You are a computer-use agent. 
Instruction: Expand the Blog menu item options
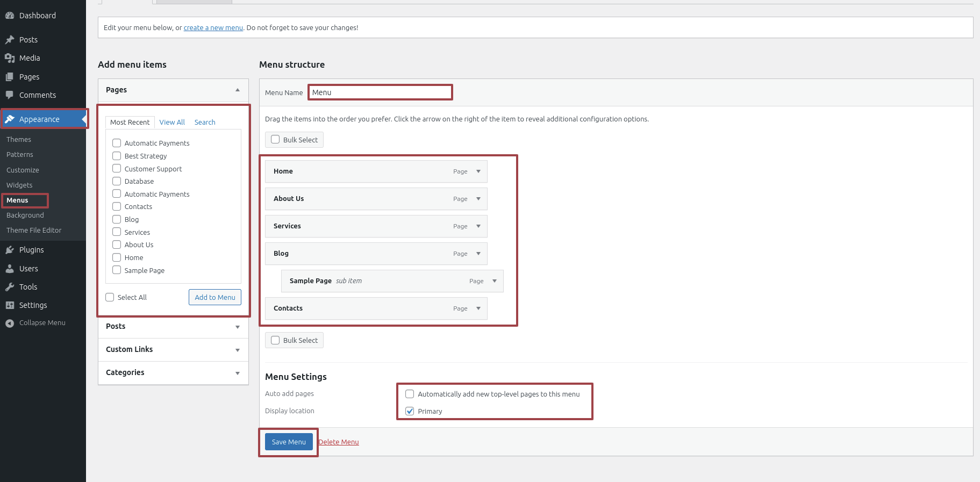click(x=478, y=254)
